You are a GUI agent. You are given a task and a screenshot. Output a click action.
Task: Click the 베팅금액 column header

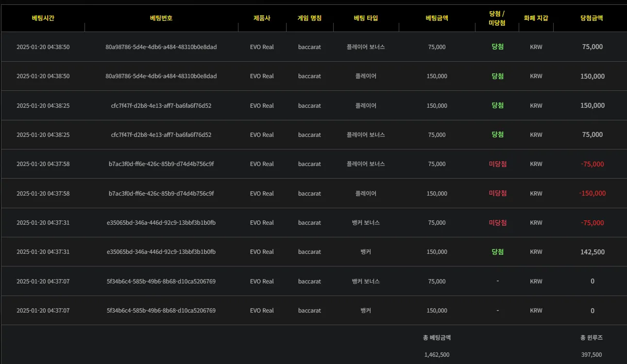(x=437, y=18)
